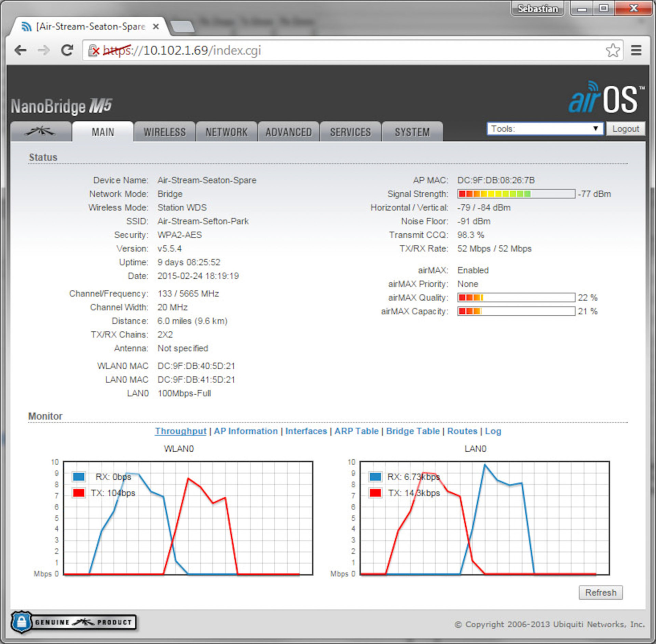Open the ADVANCED tab
Image resolution: width=656 pixels, height=644 pixels.
click(x=289, y=132)
